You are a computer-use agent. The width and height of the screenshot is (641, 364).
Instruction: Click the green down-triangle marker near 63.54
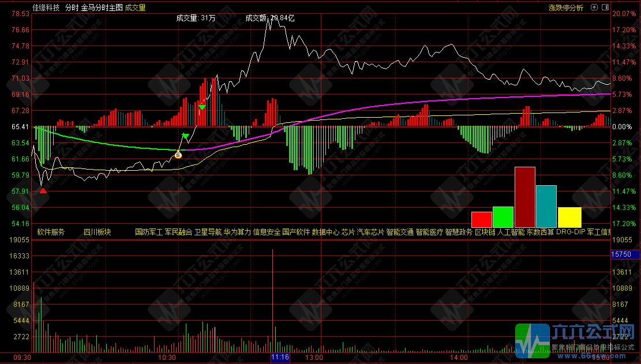(x=186, y=136)
